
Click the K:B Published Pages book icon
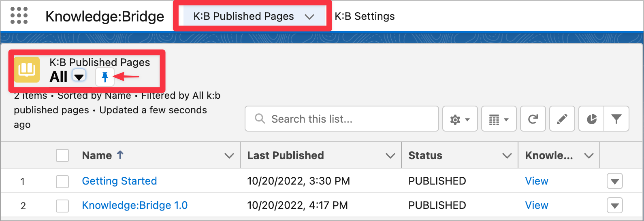pyautogui.click(x=27, y=70)
